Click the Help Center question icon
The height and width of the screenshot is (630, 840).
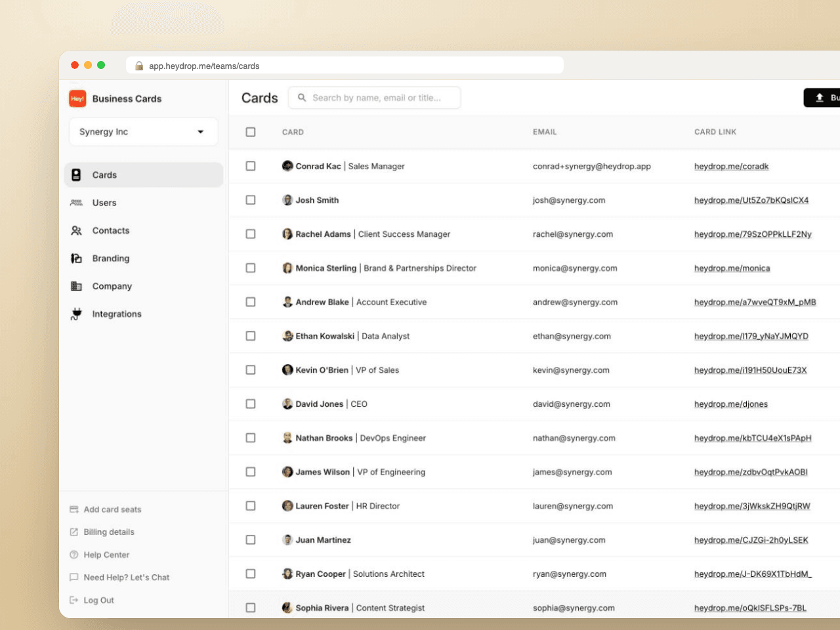[x=74, y=555]
